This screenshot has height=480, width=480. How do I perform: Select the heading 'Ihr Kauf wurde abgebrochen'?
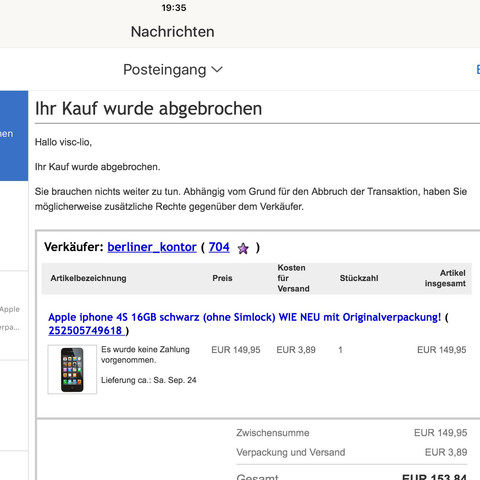[148, 108]
